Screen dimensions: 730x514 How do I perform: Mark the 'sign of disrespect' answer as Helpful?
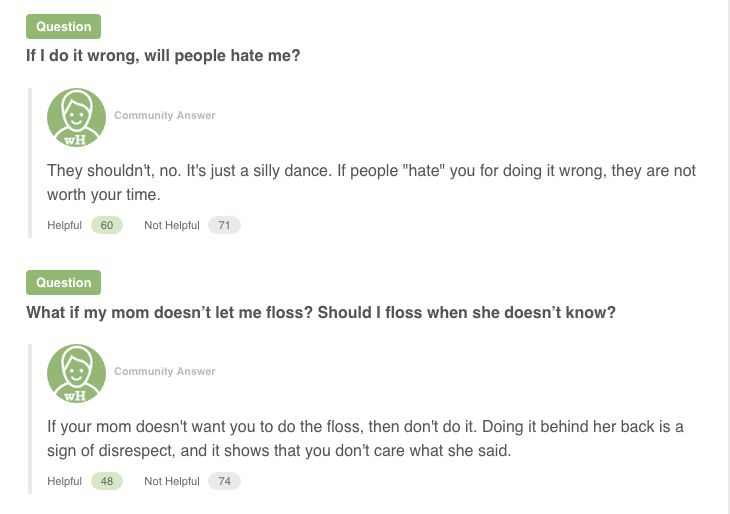point(64,481)
